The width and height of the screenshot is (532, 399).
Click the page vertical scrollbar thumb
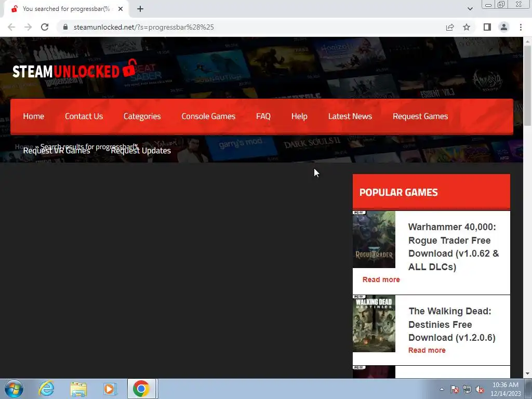coord(527,86)
